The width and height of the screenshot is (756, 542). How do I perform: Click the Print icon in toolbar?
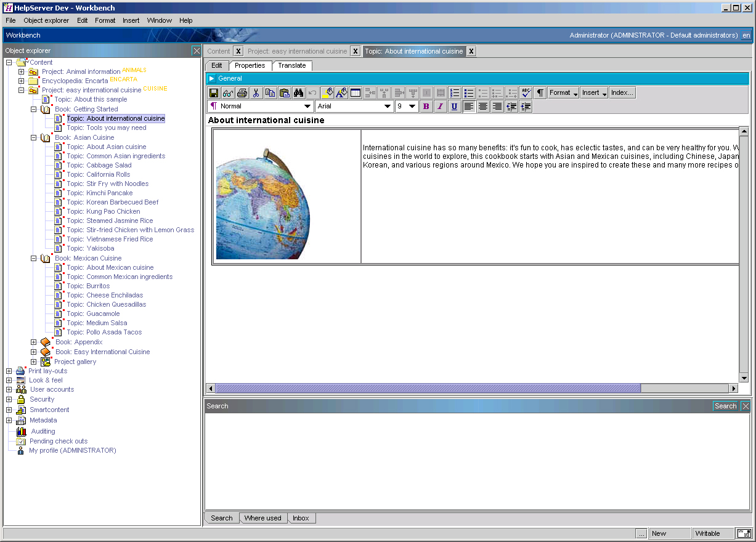pyautogui.click(x=242, y=93)
